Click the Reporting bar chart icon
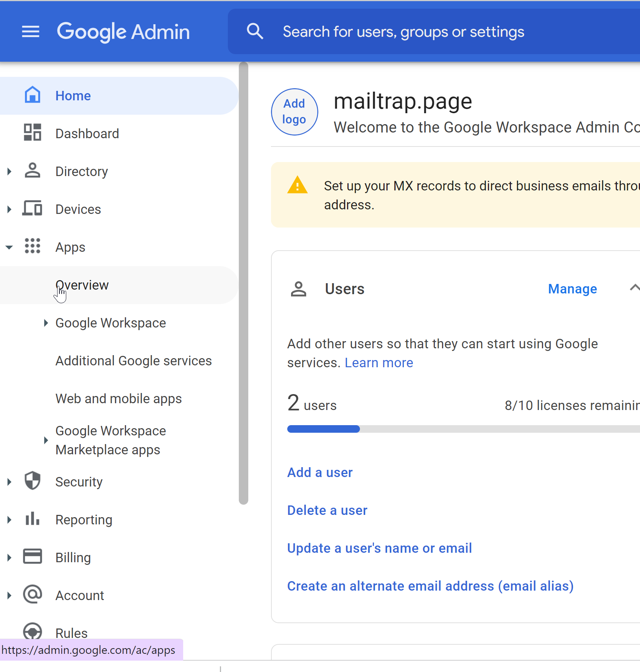The image size is (640, 672). pyautogui.click(x=33, y=519)
